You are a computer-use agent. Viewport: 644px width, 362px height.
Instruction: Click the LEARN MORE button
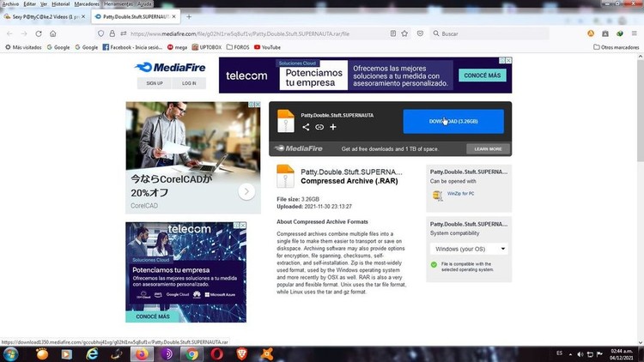[x=488, y=149]
